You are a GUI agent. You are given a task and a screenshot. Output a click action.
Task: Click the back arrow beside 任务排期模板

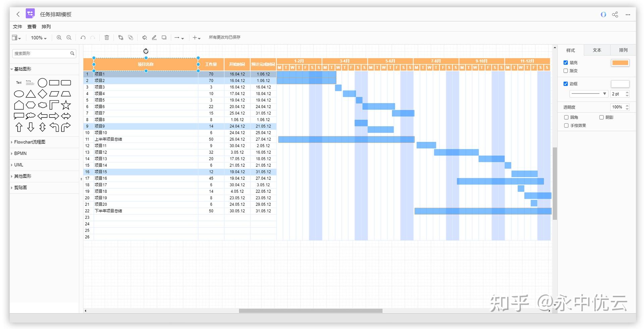tap(18, 14)
